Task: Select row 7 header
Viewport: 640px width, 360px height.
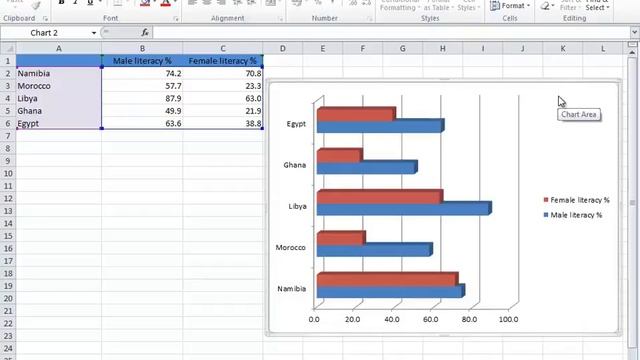Action: [8, 136]
